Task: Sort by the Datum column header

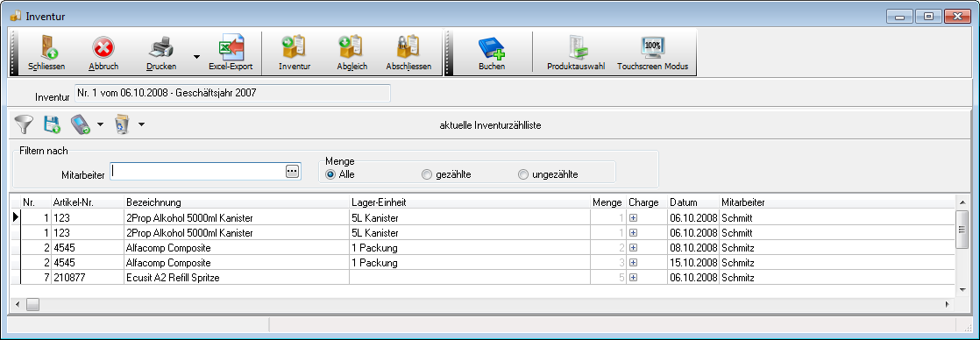Action: [x=693, y=202]
